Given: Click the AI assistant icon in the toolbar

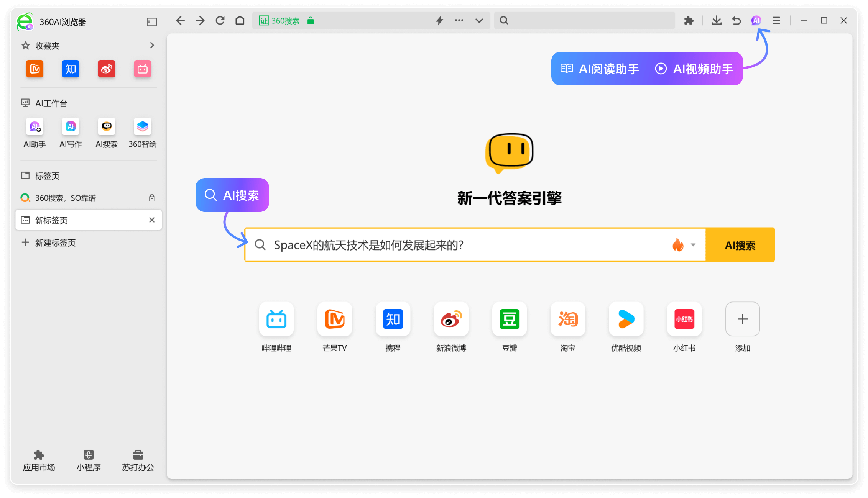Looking at the screenshot, I should (756, 21).
